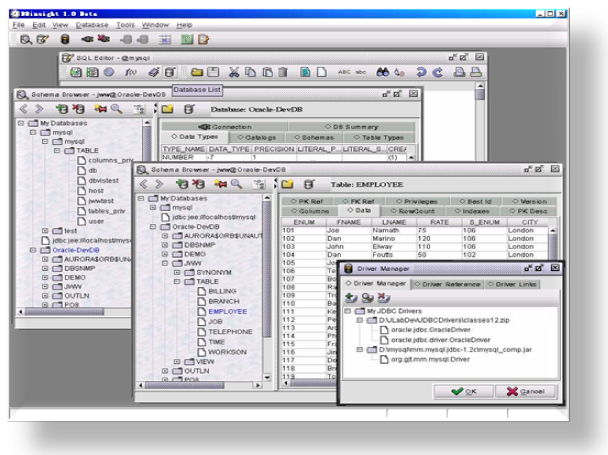Click the blue stop circle icon in SQL Editor
Viewport: 608px width, 455px height.
(x=109, y=72)
